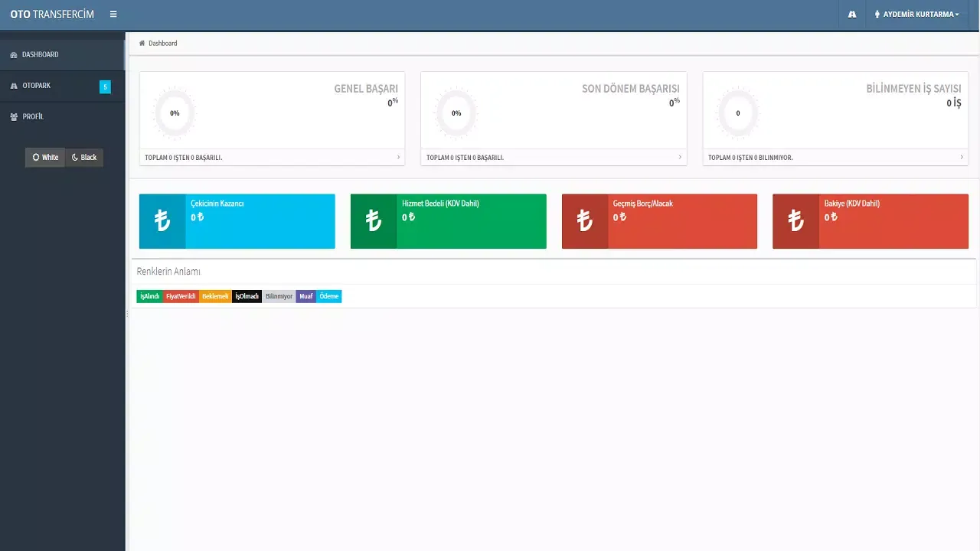Click the GENEL BAŞARI 0% gauge
Viewport: 980px width, 551px height.
click(x=175, y=113)
